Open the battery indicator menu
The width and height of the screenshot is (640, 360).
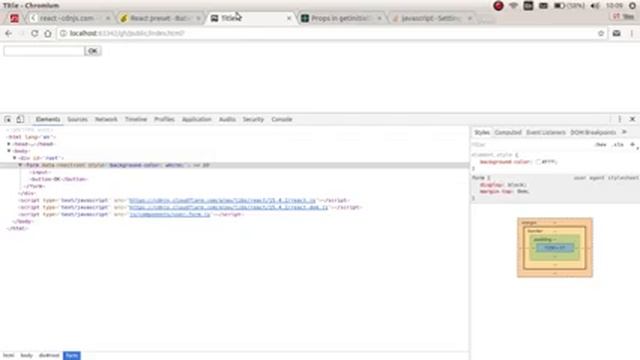tap(569, 6)
